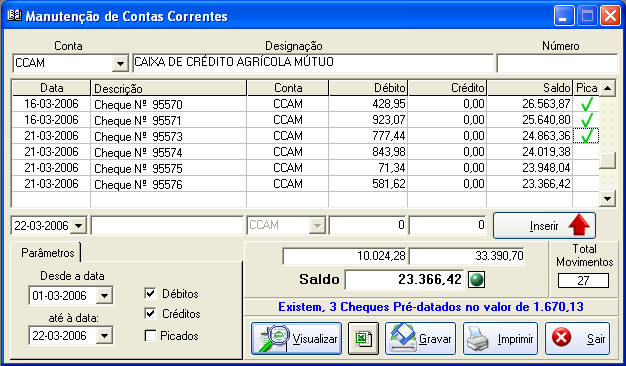Screen dimensions: 626x366
Task: Click the Descrição column header
Action: tap(168, 88)
